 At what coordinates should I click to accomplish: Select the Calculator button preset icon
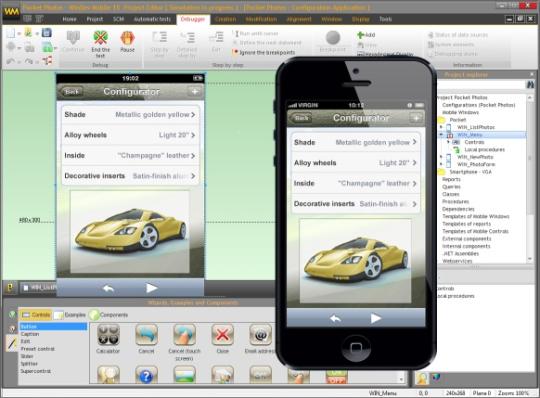(108, 335)
